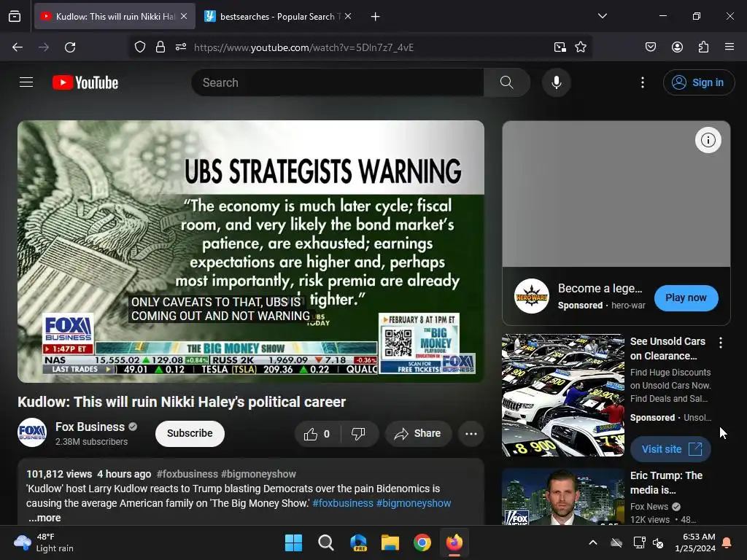Search with your voice microphone
747x560 pixels.
pos(556,82)
